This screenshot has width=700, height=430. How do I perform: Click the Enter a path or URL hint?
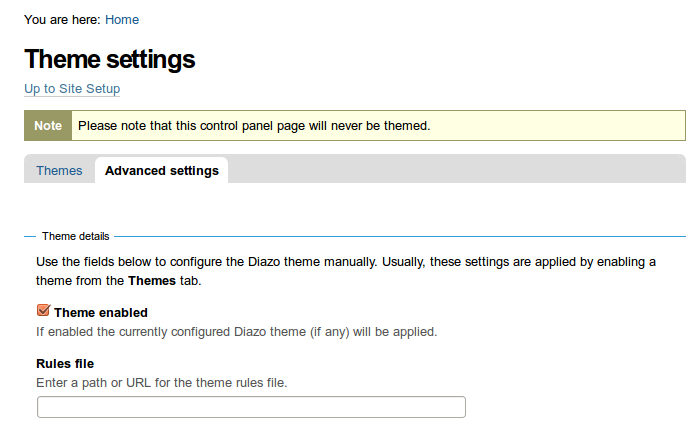click(162, 383)
